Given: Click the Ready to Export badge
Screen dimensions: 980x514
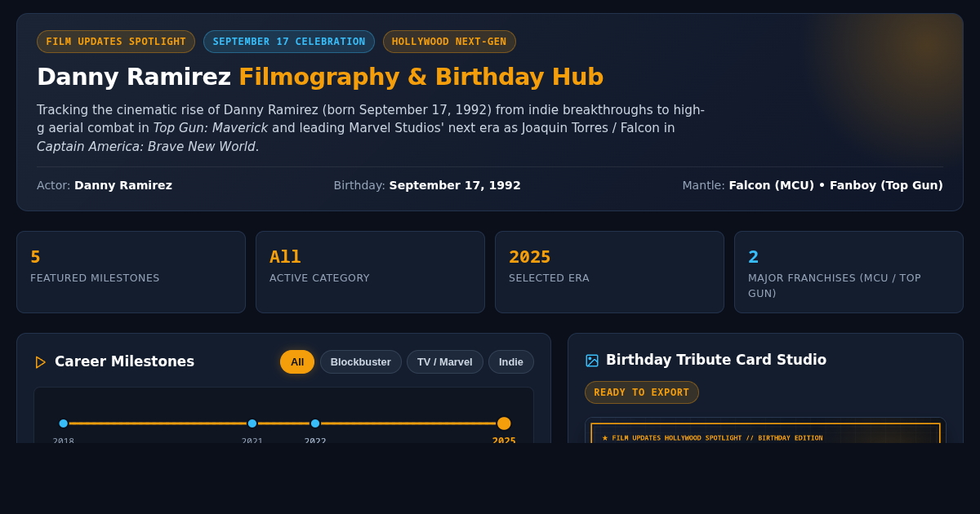Looking at the screenshot, I should click(642, 392).
